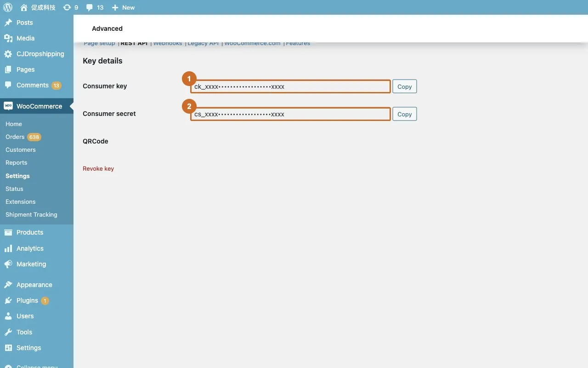Copy the Consumer secret
This screenshot has height=368, width=588.
405,114
